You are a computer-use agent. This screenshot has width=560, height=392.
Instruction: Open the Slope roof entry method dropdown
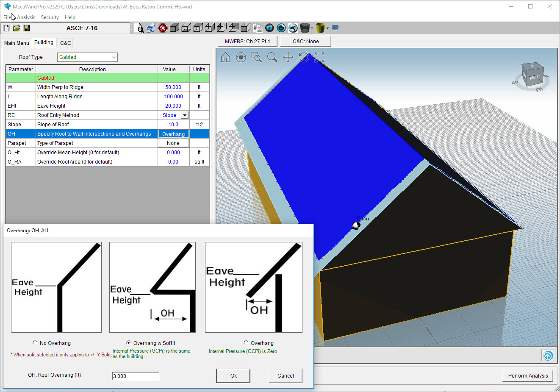[x=185, y=115]
